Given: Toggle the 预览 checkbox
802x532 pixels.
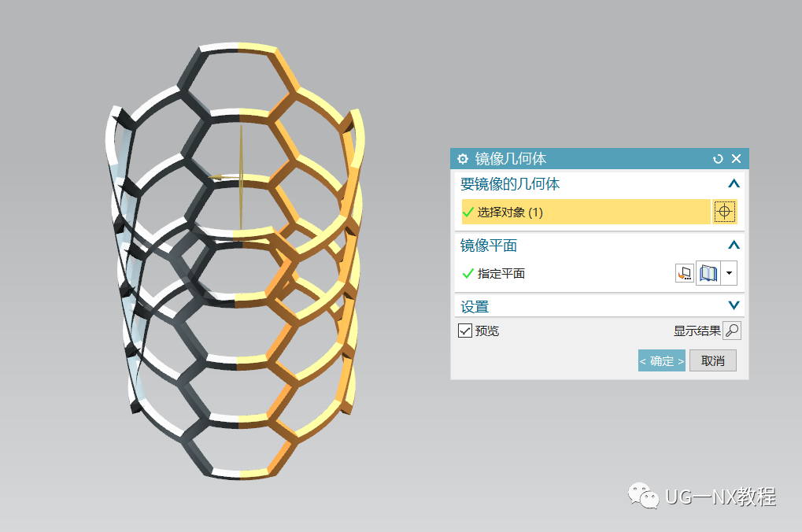Looking at the screenshot, I should [x=465, y=331].
